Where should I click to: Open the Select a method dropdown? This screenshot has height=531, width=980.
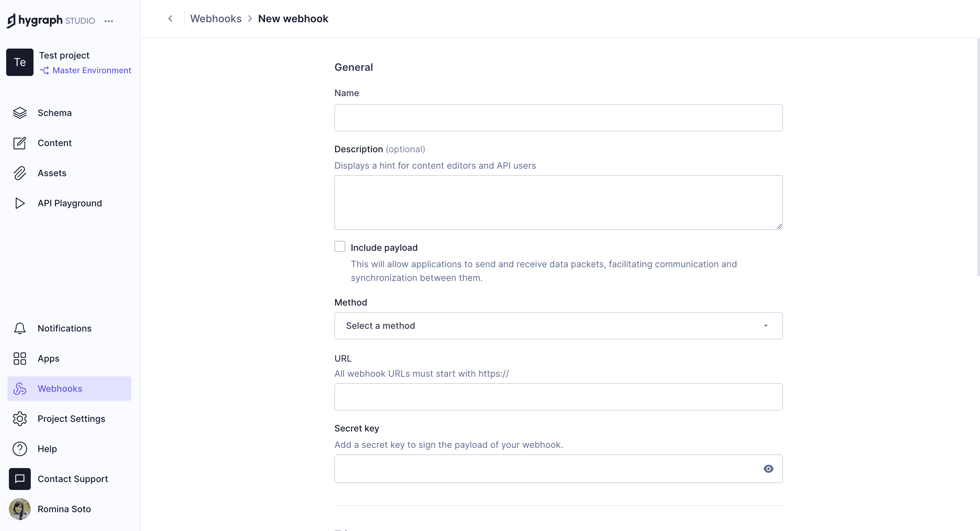[x=558, y=325]
